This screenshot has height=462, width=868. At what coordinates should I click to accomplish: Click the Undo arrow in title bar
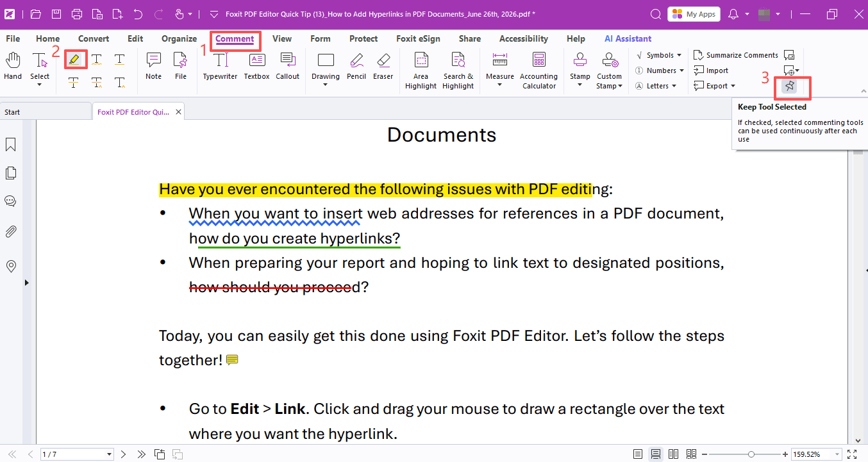click(x=138, y=14)
